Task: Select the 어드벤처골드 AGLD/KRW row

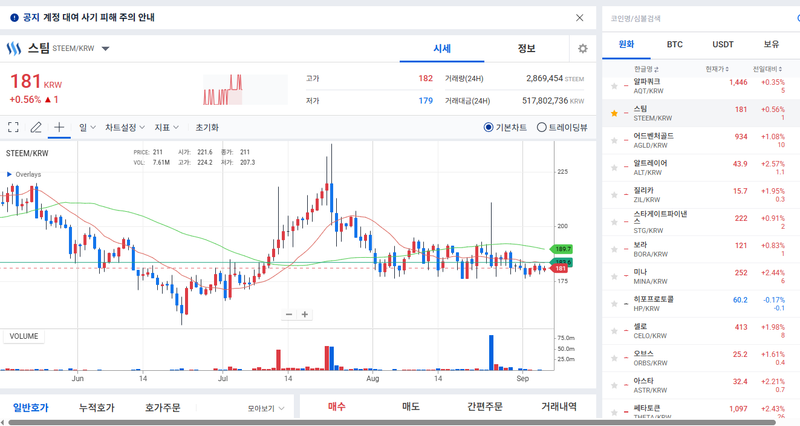Action: pyautogui.click(x=701, y=140)
